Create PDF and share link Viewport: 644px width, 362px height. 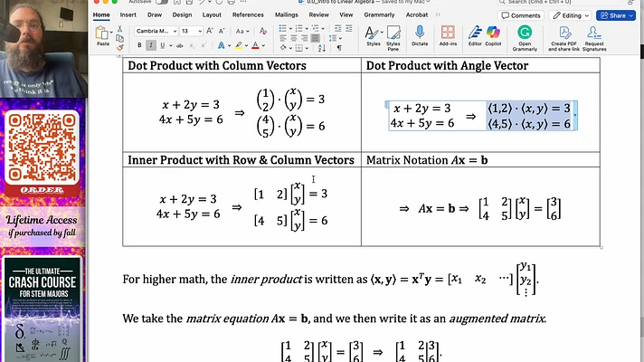563,39
